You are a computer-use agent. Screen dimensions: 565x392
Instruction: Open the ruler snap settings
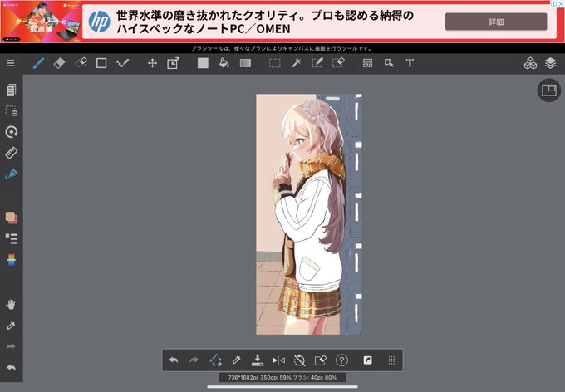(x=11, y=153)
